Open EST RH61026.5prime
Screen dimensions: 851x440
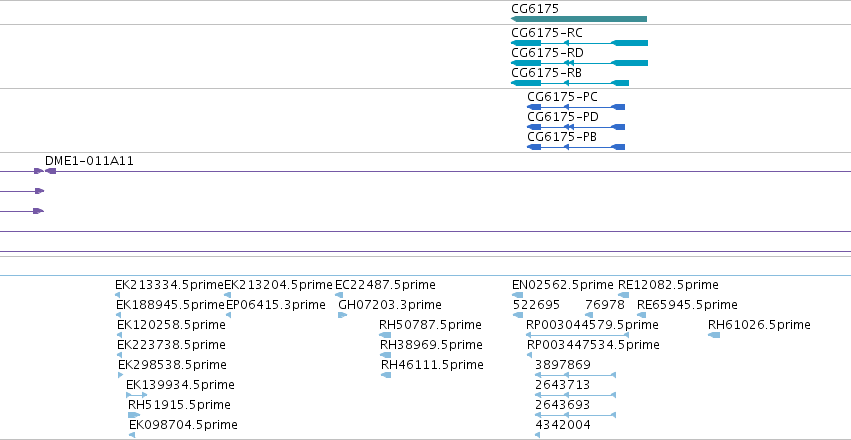click(x=759, y=325)
